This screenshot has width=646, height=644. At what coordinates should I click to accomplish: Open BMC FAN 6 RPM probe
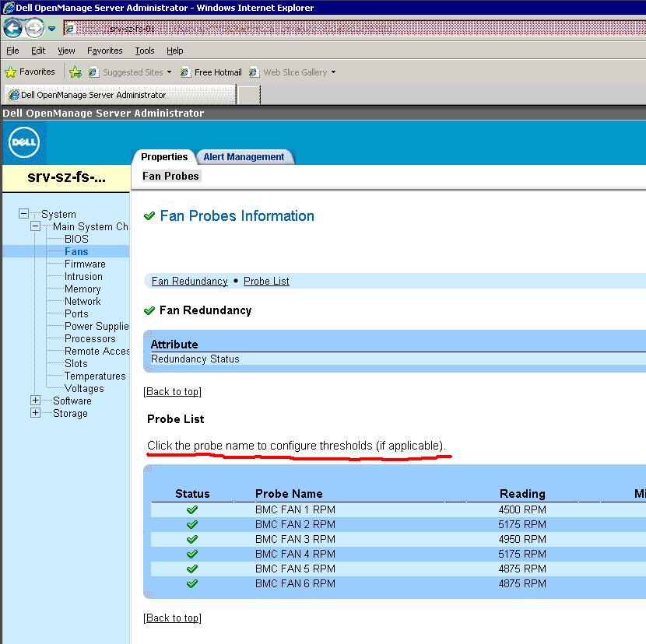(295, 583)
